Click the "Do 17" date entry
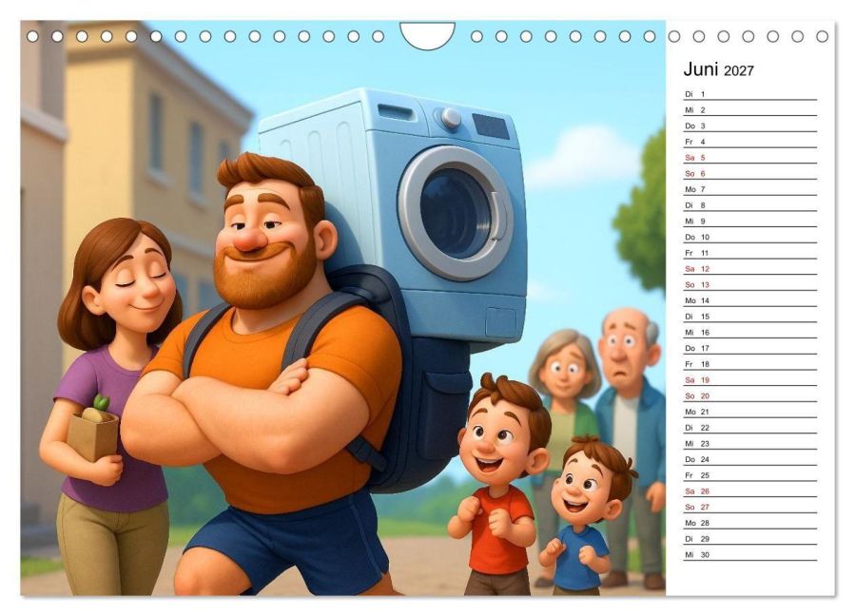Image resolution: width=855 pixels, height=616 pixels. (750, 348)
